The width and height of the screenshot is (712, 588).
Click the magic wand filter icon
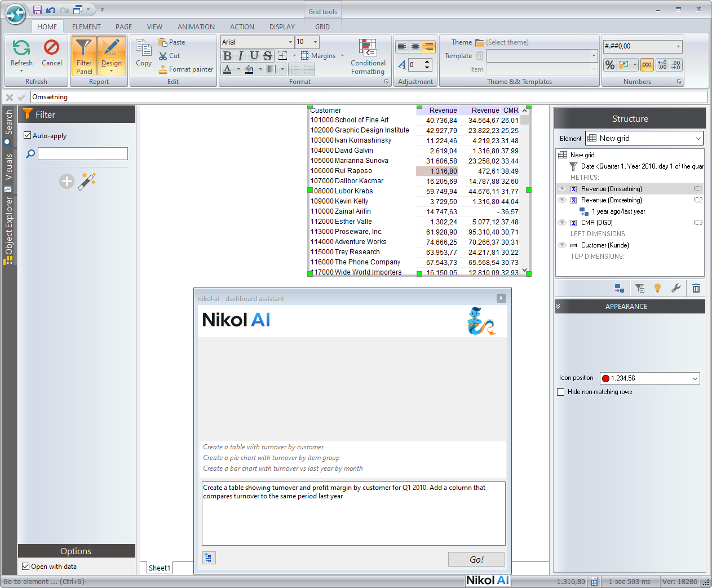coord(87,182)
